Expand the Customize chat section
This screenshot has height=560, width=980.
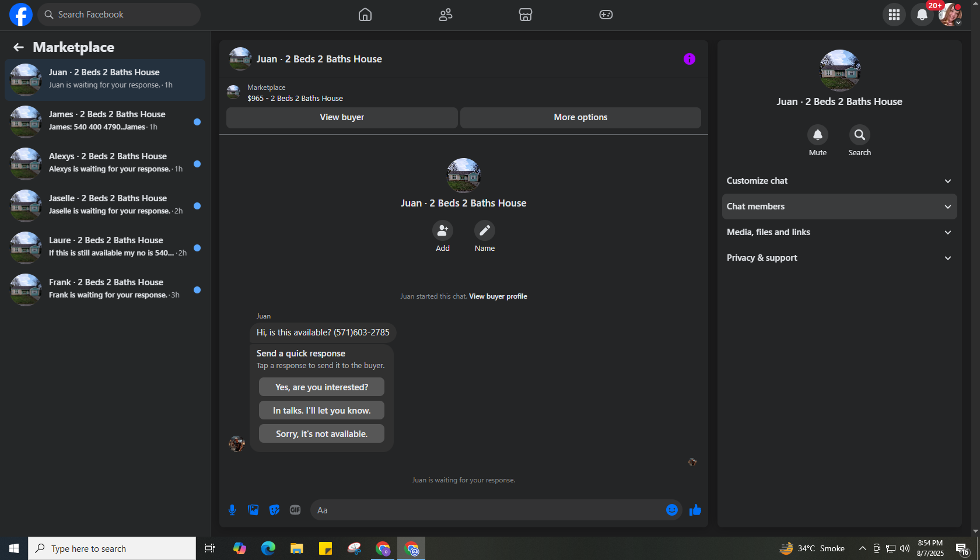(839, 181)
